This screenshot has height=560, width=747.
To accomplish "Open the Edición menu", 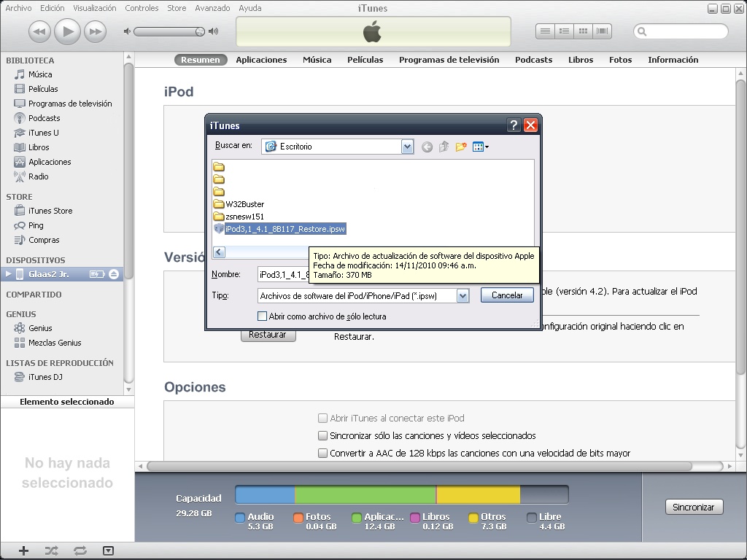I will 53,8.
